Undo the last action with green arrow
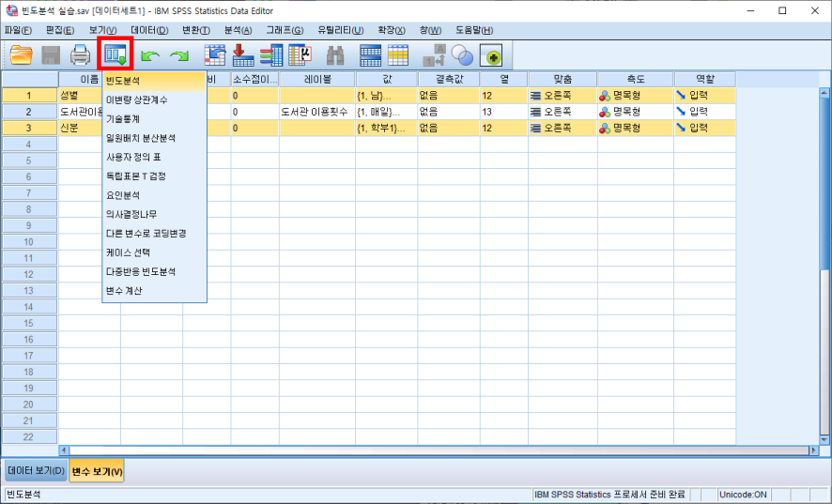Viewport: 832px width, 504px height. (150, 55)
